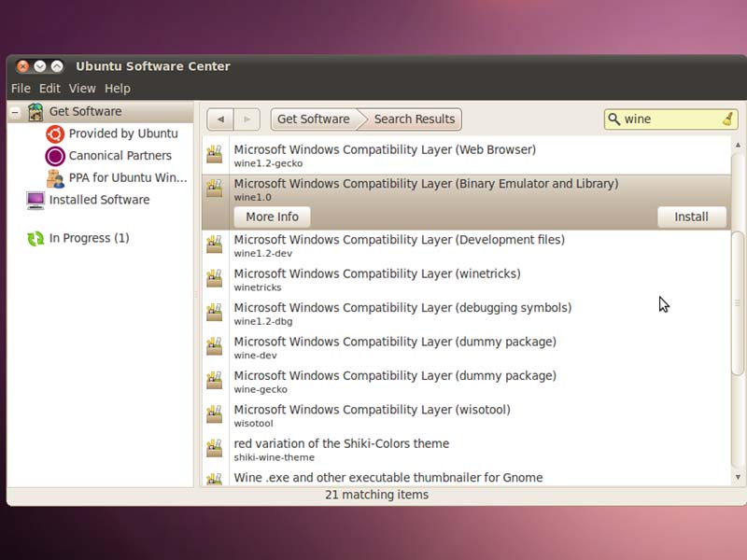Click package icon for wine1.2-gecko
747x560 pixels.
pyautogui.click(x=215, y=154)
